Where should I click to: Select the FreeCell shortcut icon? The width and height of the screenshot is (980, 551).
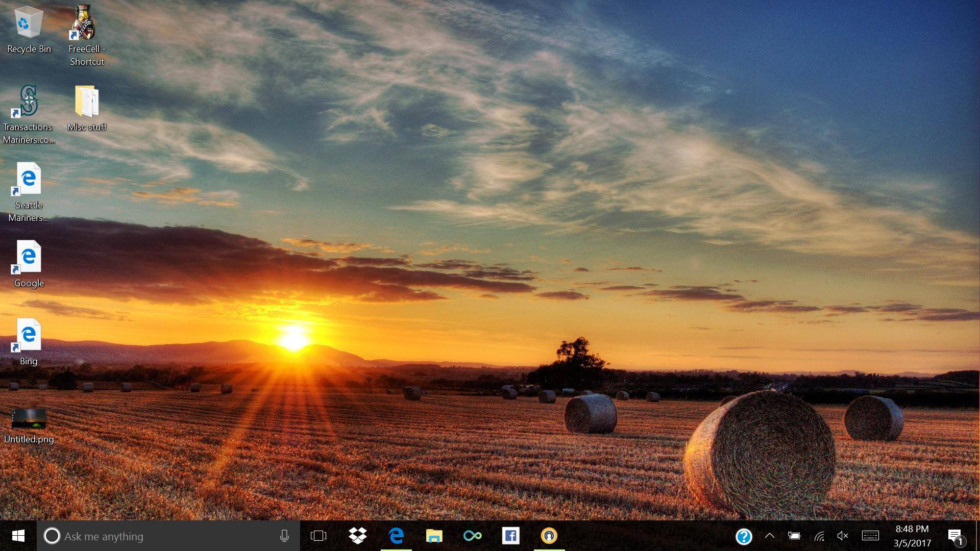[85, 23]
